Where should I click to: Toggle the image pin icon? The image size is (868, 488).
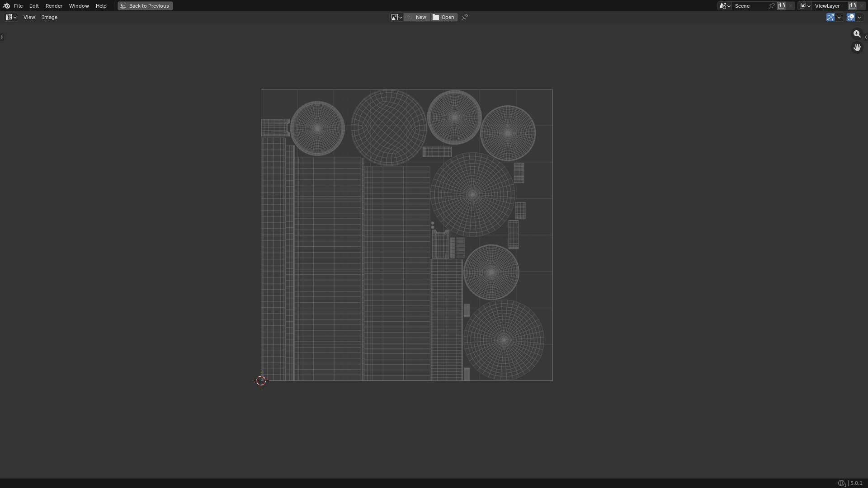pos(465,17)
